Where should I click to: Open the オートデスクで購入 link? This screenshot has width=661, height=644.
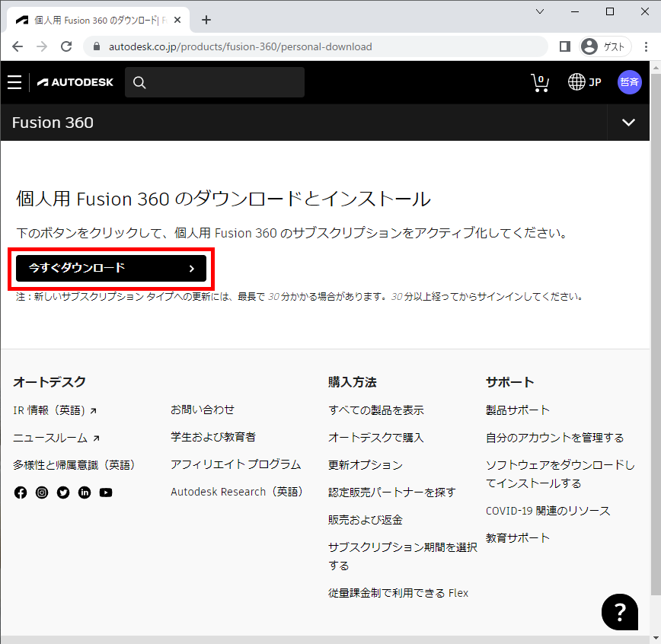click(376, 438)
